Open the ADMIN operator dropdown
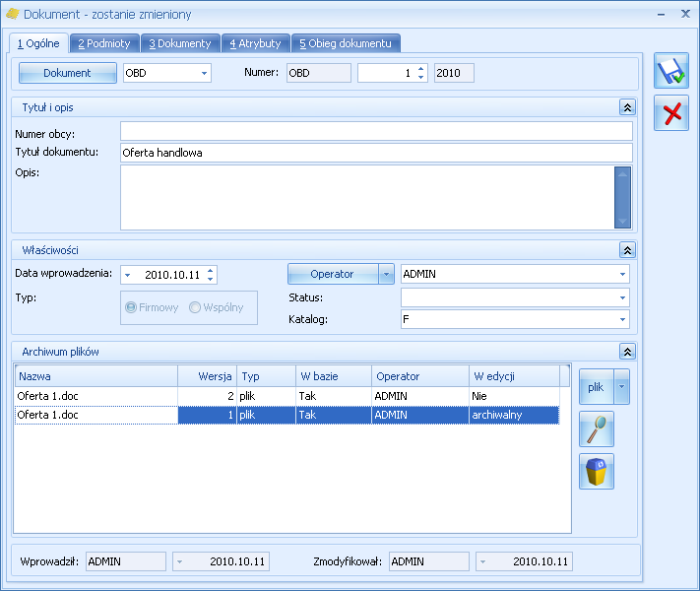 622,274
